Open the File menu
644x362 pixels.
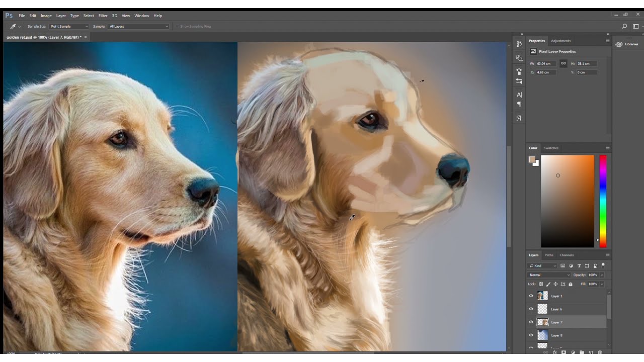coord(22,16)
